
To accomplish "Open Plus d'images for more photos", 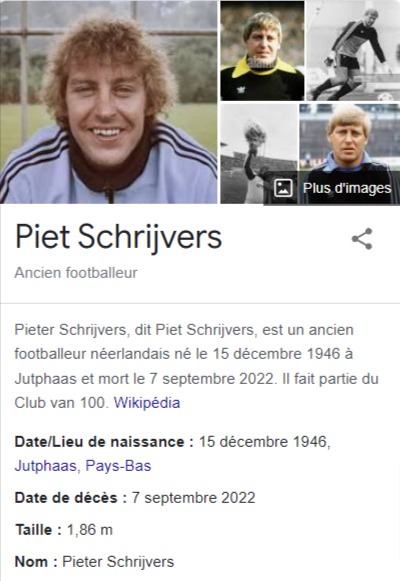I will [331, 188].
